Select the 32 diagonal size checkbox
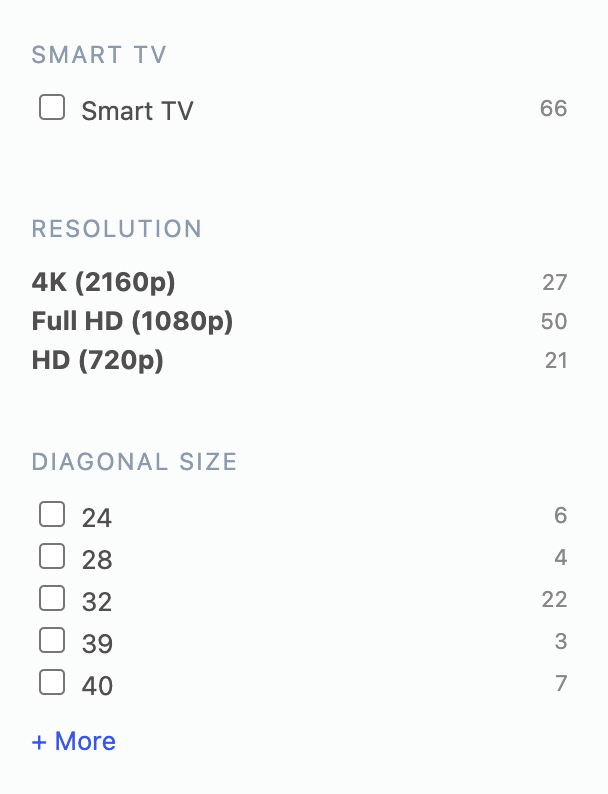The image size is (608, 794). pyautogui.click(x=52, y=599)
